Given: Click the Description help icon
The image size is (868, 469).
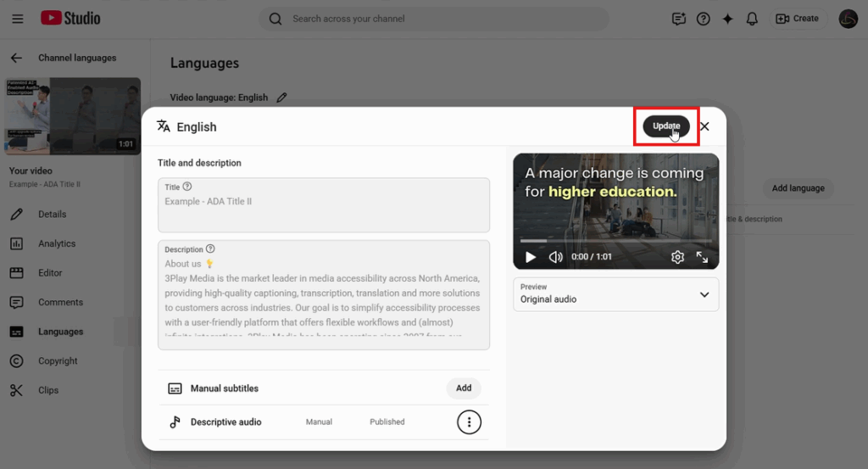Looking at the screenshot, I should (210, 249).
